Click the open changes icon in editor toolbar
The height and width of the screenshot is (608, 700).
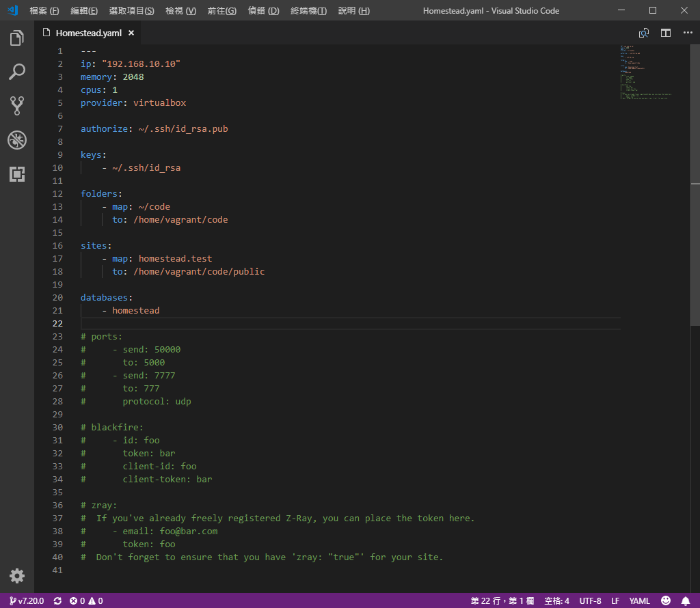(643, 33)
